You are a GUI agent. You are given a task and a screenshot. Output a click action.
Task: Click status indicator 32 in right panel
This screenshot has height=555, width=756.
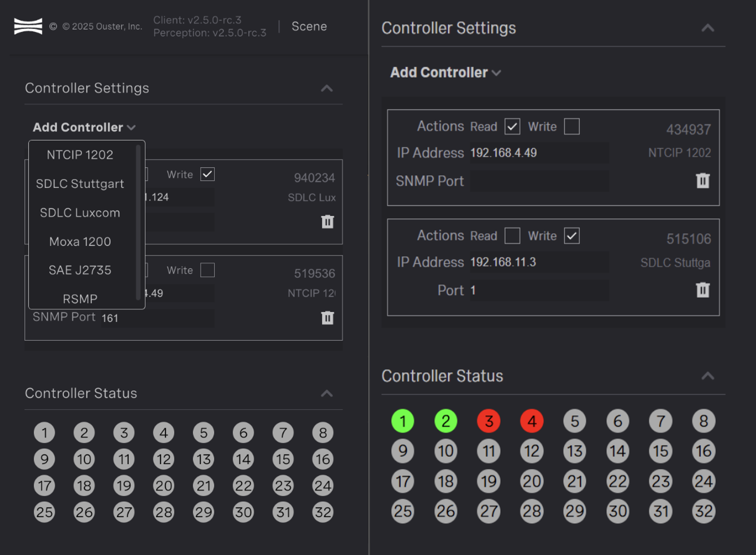coord(704,511)
